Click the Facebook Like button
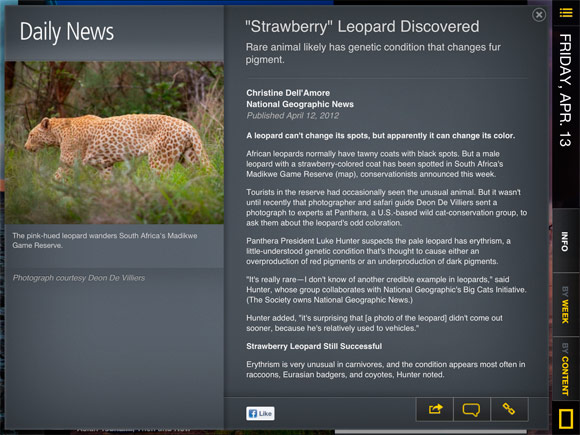Screen dimensions: 580x435 point(260,413)
